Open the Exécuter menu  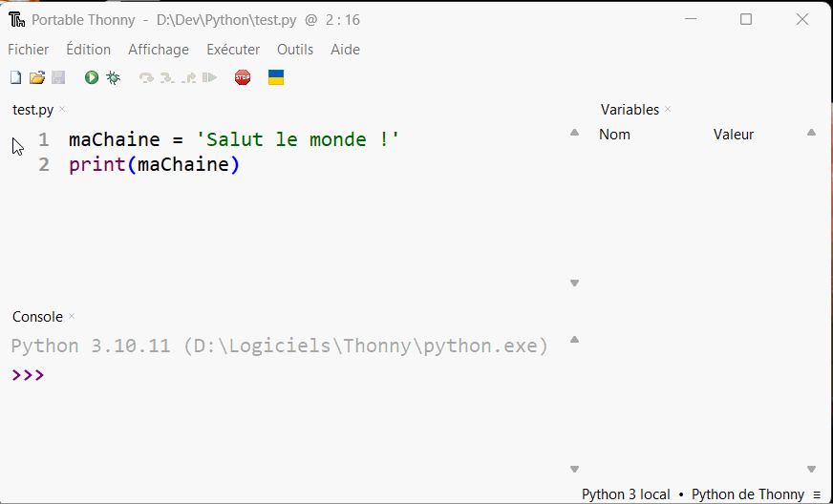233,50
